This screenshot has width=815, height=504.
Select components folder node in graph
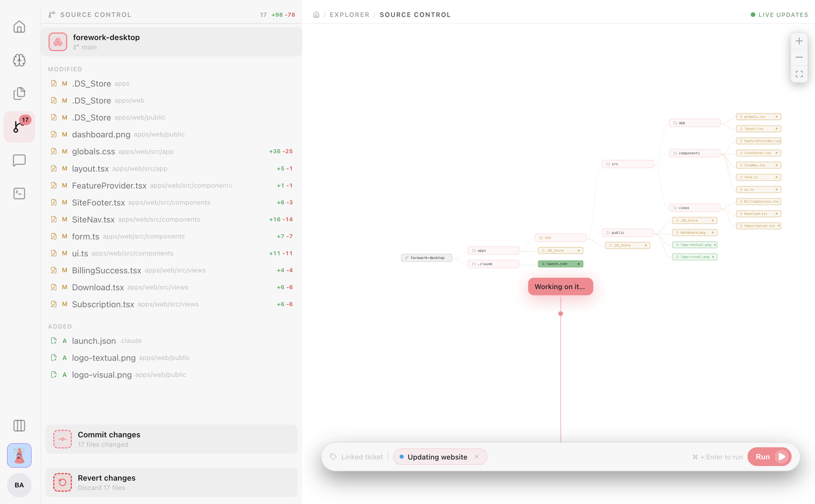[x=694, y=153]
